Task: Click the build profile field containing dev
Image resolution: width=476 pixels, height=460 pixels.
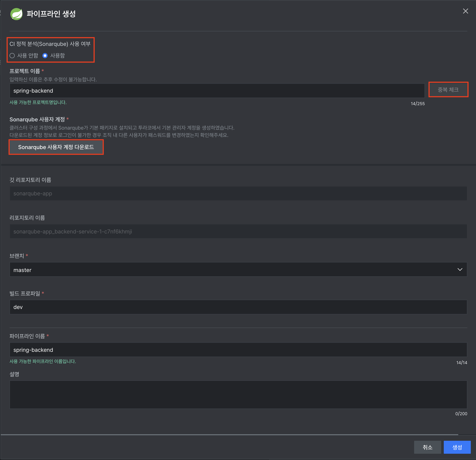Action: [x=238, y=307]
